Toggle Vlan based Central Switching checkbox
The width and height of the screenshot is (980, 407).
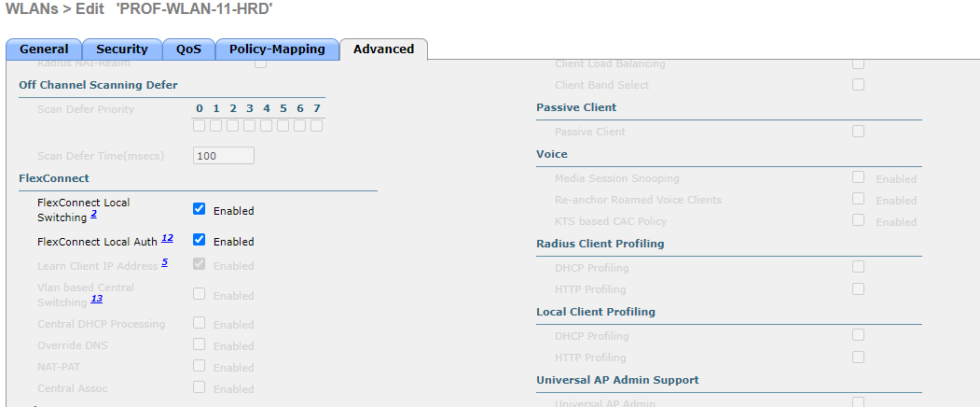coord(199,294)
